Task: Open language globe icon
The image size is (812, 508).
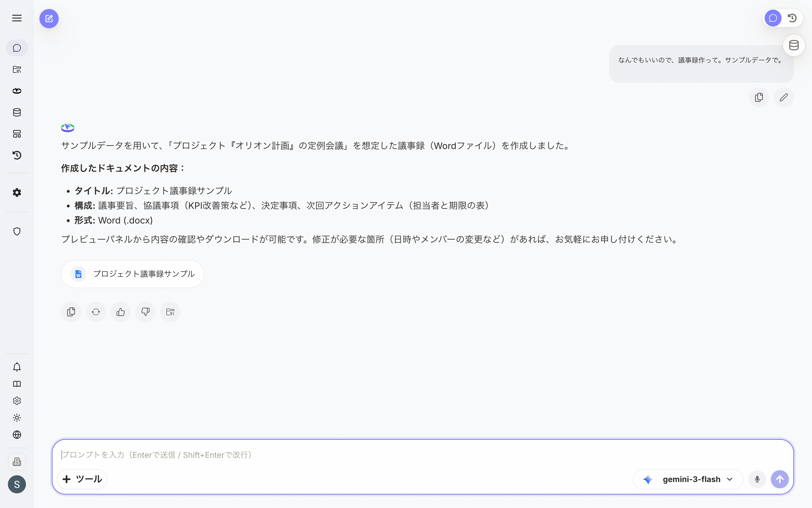Action: [x=17, y=435]
